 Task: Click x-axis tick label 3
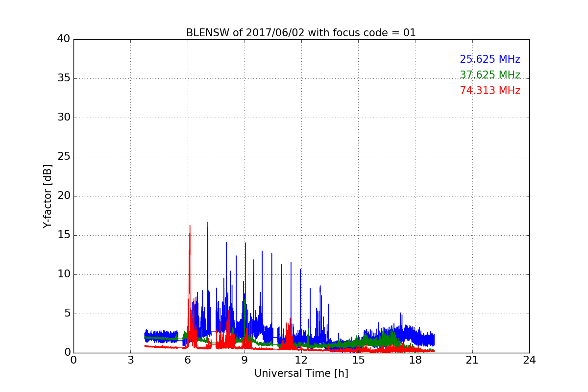(130, 360)
